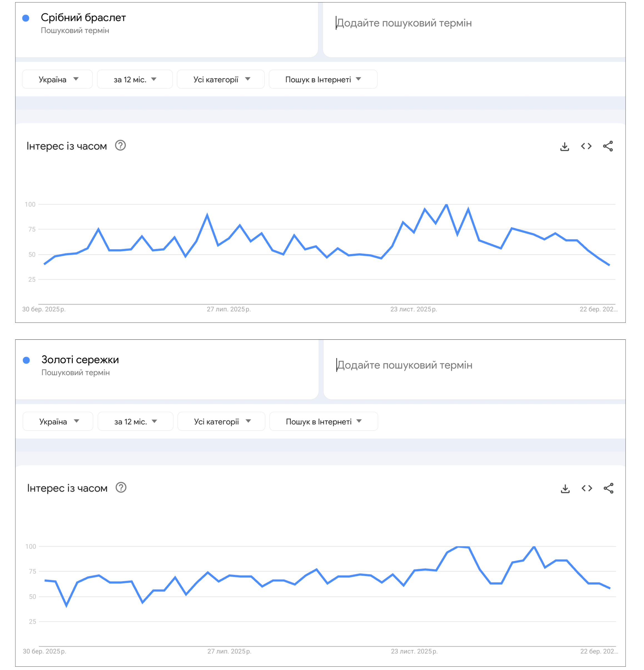
Task: Open the top Пошук в Інтернеті dropdown
Action: pyautogui.click(x=323, y=79)
